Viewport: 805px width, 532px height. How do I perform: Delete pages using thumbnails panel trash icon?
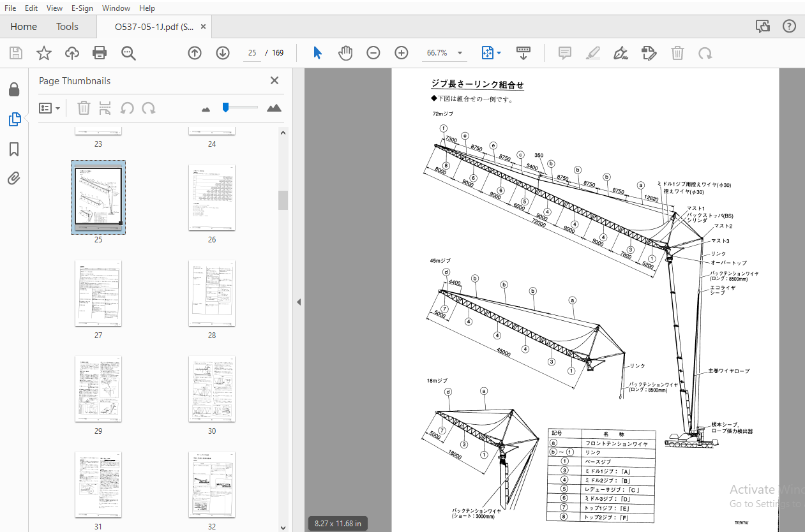84,108
